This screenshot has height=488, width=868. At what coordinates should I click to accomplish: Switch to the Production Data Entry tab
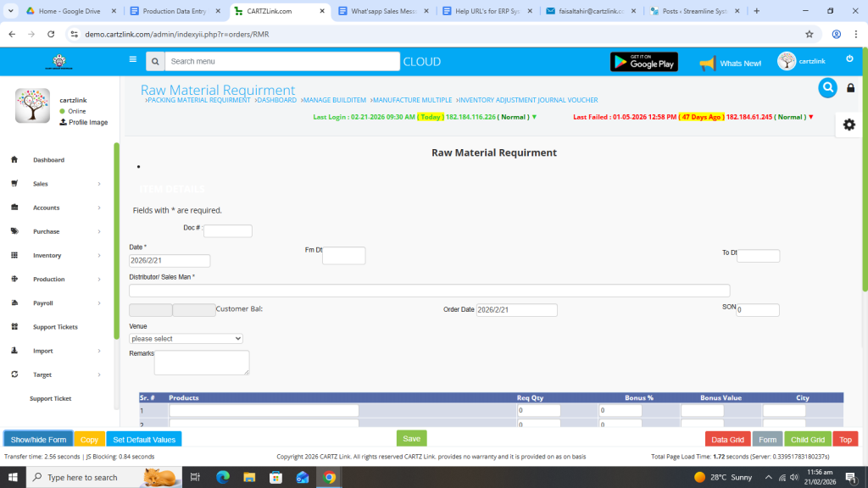click(173, 11)
